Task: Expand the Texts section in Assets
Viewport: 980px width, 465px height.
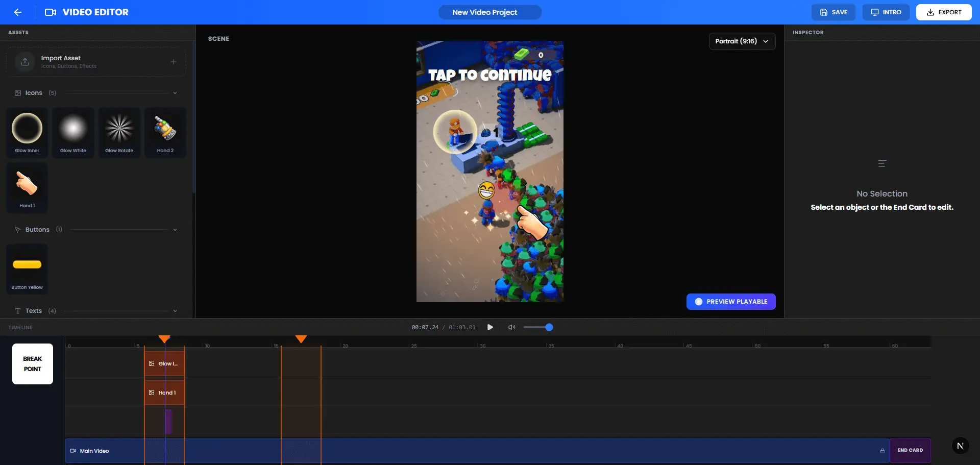Action: click(x=176, y=311)
